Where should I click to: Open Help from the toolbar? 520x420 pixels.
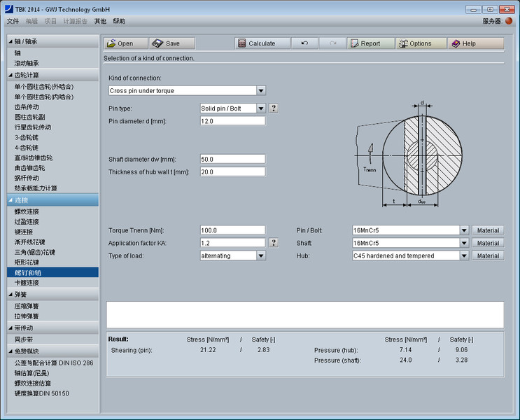pyautogui.click(x=475, y=43)
